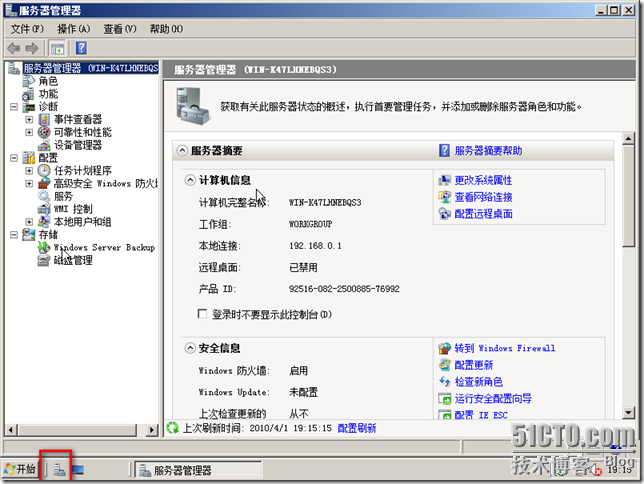The image size is (644, 484).
Task: Check 登录时不要显示此控制台 checkbox
Action: [202, 314]
